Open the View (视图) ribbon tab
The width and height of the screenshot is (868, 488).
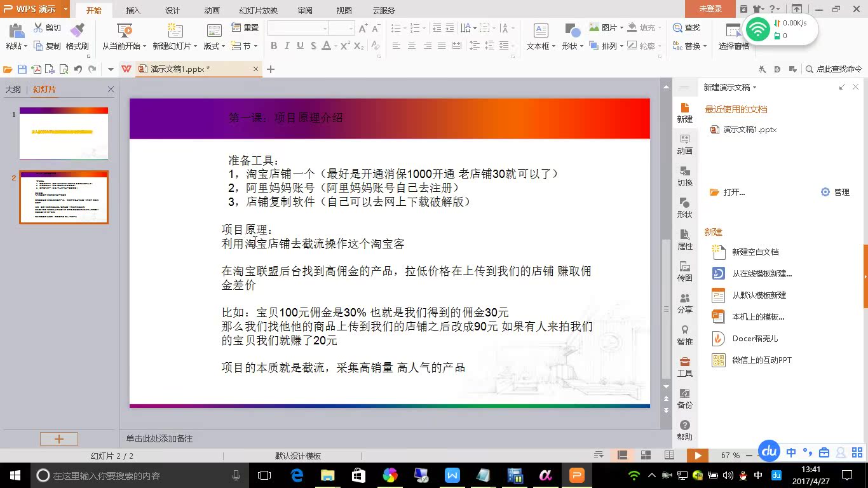tap(344, 10)
